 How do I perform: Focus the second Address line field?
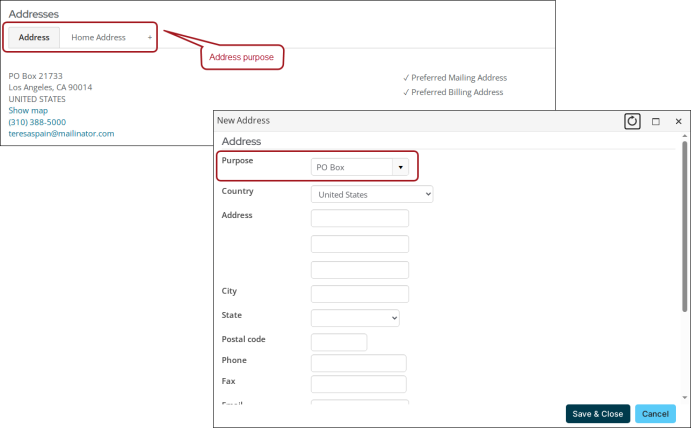[x=360, y=244]
